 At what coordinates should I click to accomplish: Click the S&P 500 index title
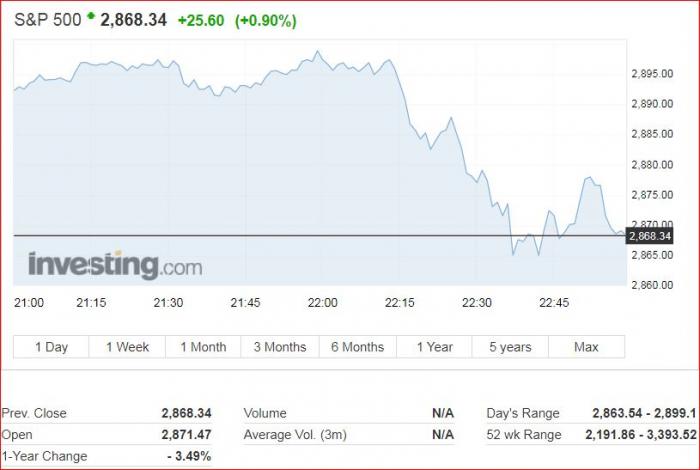(x=47, y=20)
